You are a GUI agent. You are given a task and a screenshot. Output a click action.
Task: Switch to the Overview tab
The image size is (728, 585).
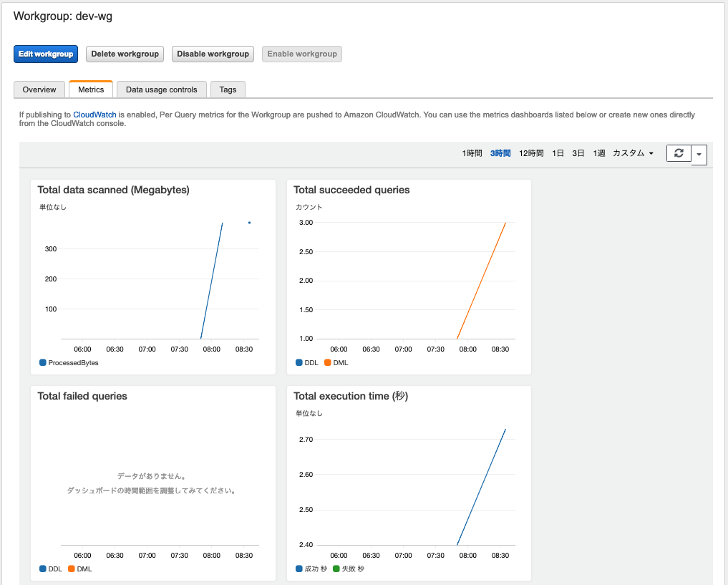tap(39, 90)
